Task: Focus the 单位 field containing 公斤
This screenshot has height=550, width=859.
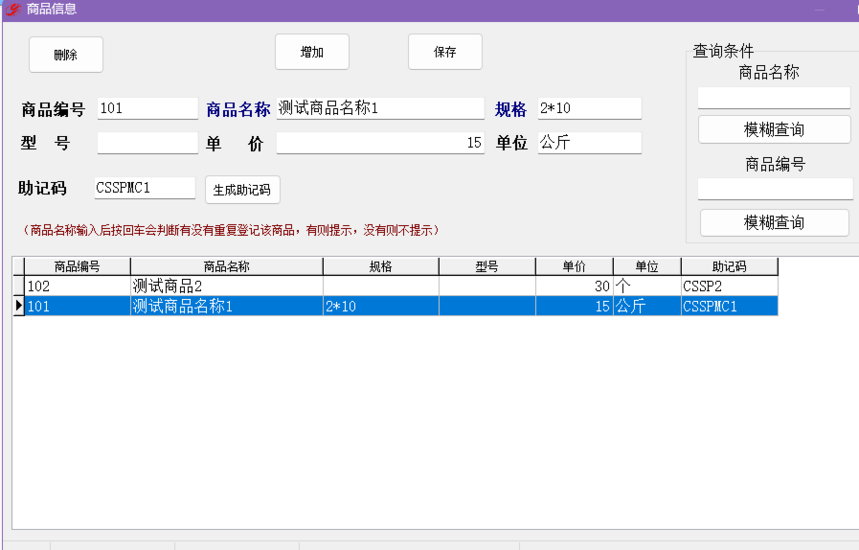Action: pyautogui.click(x=589, y=143)
